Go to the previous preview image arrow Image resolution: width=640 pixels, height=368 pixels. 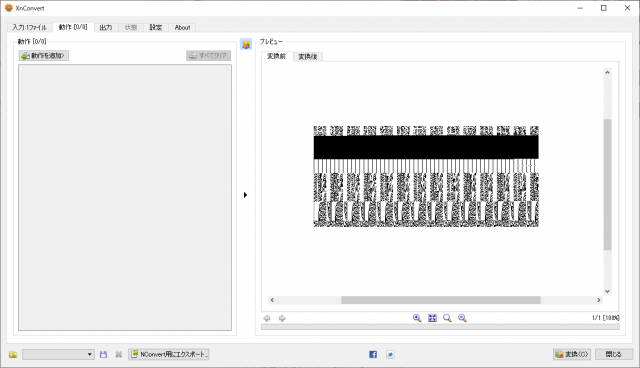click(x=267, y=318)
